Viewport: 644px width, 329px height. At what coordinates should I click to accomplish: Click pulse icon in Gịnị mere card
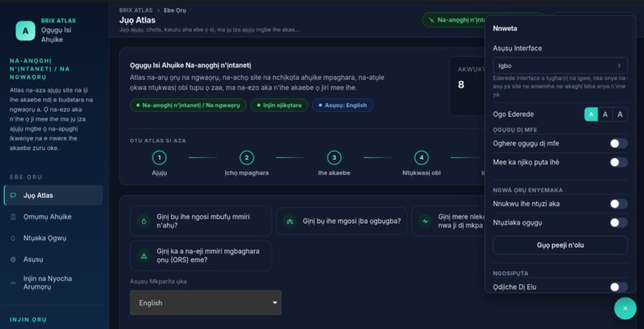pos(425,220)
